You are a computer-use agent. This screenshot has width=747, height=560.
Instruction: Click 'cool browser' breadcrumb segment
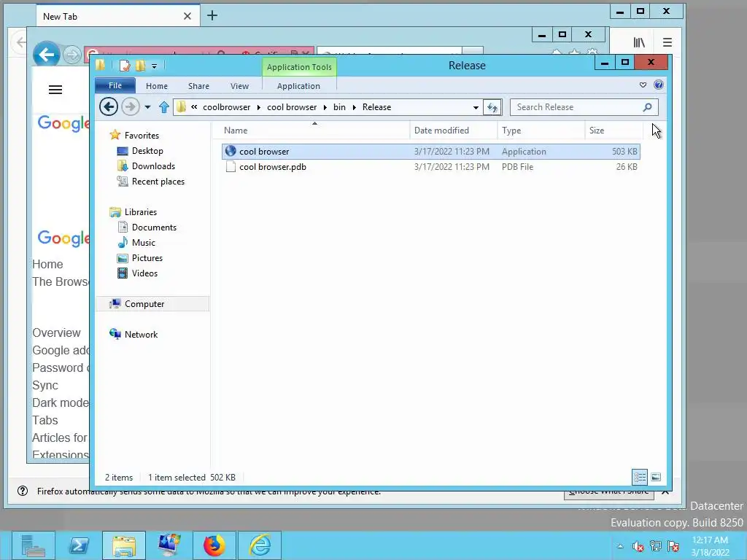[x=292, y=107]
